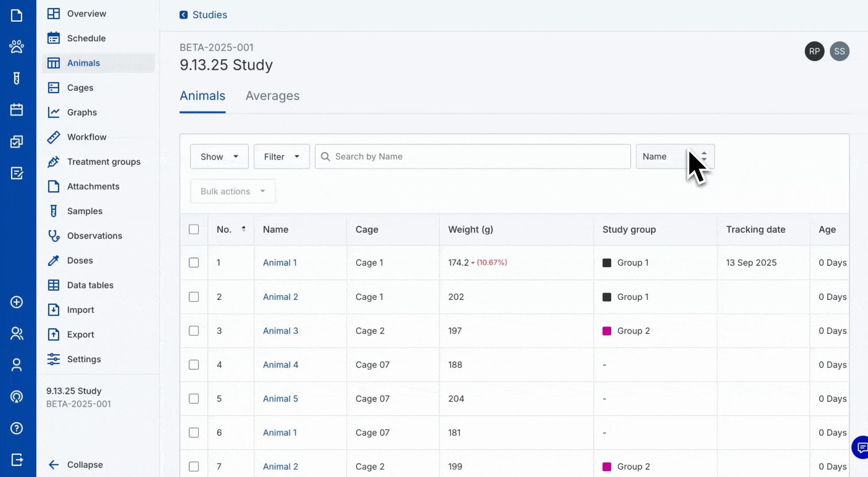Viewport: 868px width, 477px height.
Task: Click the back arrow icon beside Studies
Action: (183, 15)
